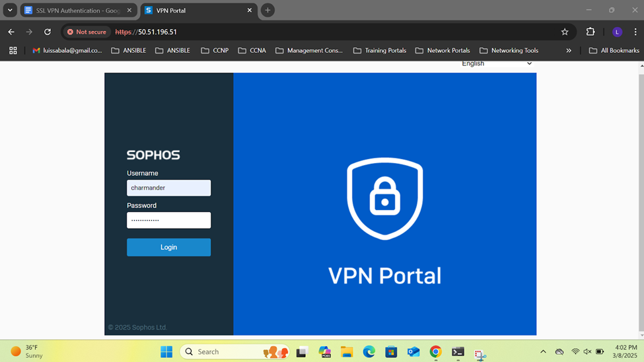This screenshot has height=362, width=644.
Task: Open the English language dropdown
Action: coord(497,63)
